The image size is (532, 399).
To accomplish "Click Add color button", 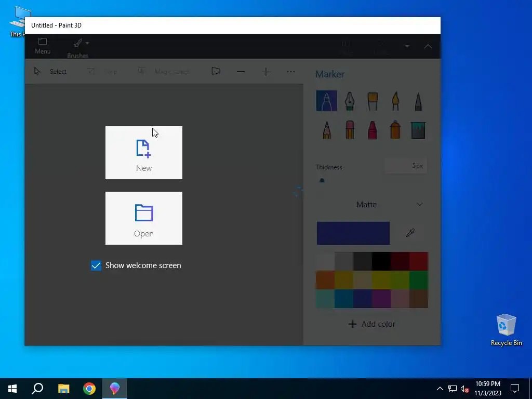I will tap(372, 324).
